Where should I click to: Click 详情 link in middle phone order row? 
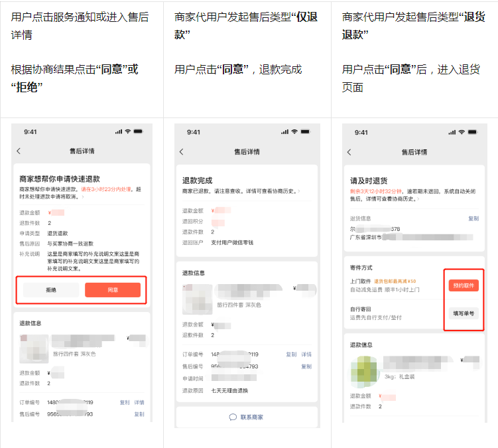click(306, 354)
